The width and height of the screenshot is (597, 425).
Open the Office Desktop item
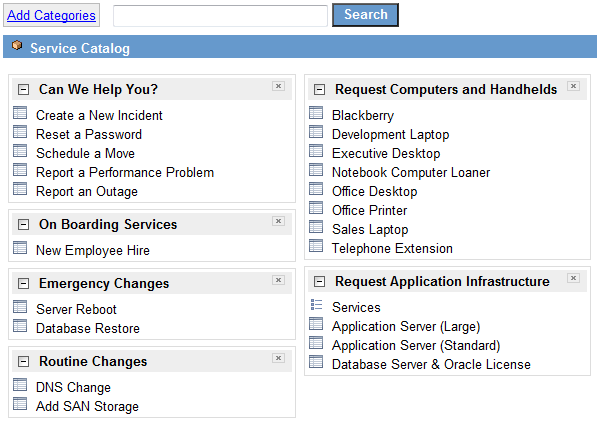[375, 192]
